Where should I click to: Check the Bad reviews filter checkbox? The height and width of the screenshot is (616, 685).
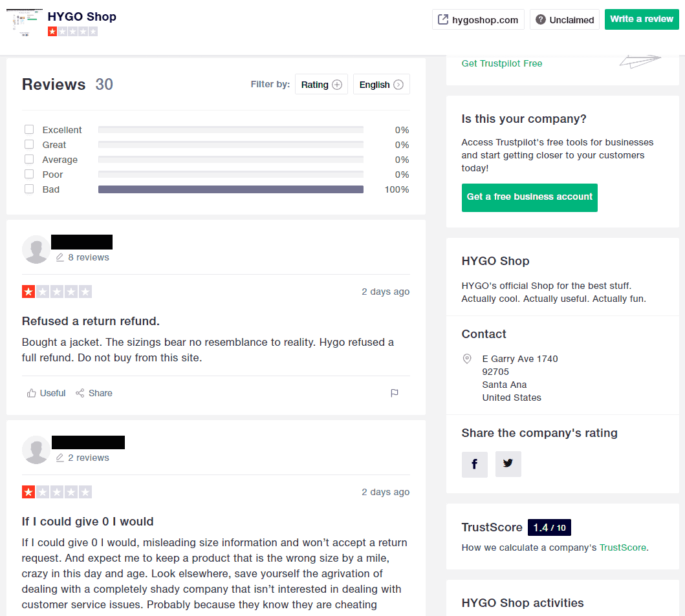[28, 188]
